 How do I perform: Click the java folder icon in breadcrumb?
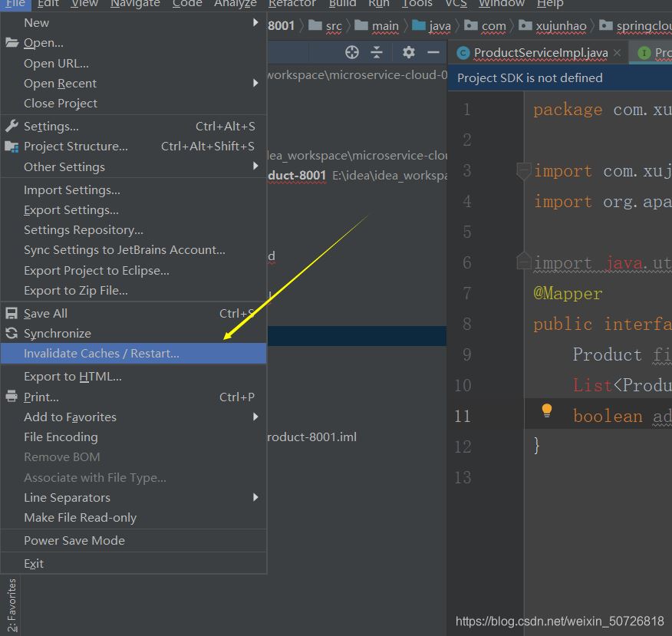tap(419, 26)
